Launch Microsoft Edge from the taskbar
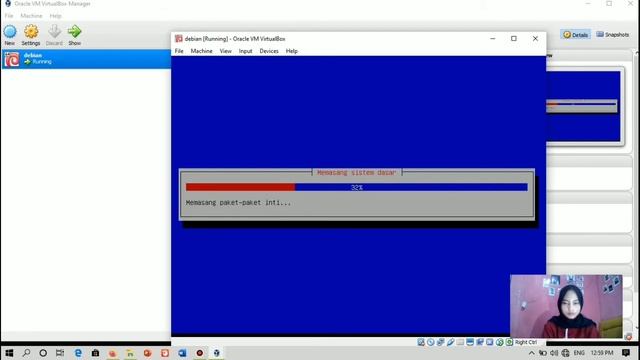 click(78, 353)
